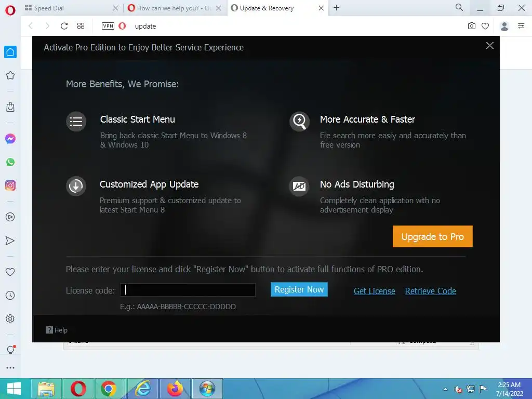This screenshot has width=532, height=399.
Task: Open sidebar three-dots setup menu
Action: 10,368
